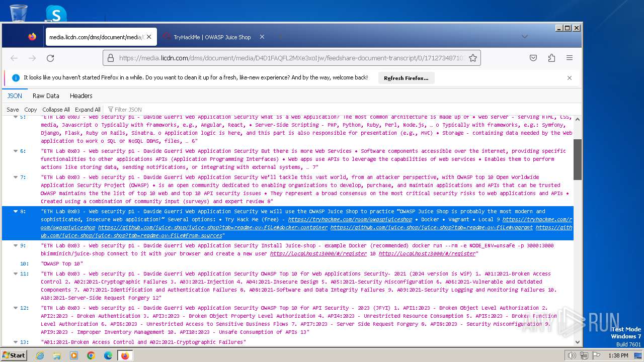Screen dimensions: 644x362
Task: Dismiss the Firefox refresh notification bar
Action: coord(570,78)
